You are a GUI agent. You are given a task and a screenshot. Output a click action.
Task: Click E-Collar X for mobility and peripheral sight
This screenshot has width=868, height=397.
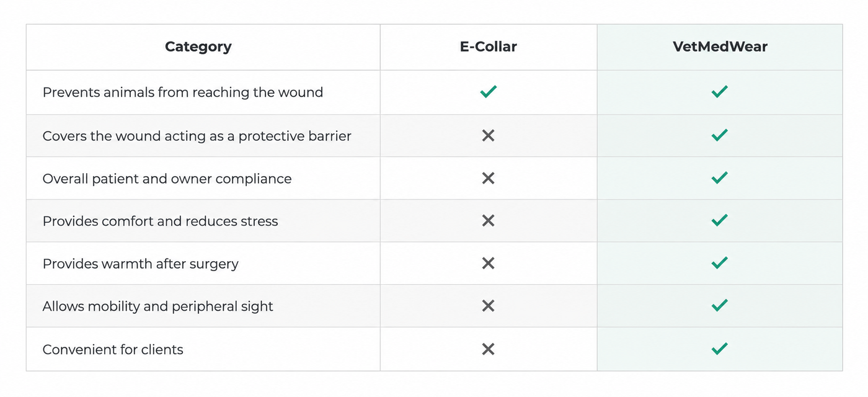tap(489, 305)
